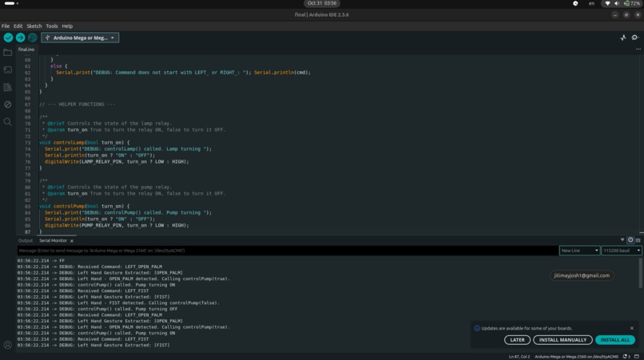Open Serial Monitor icon in top toolbar
This screenshot has height=360, width=644.
point(635,38)
